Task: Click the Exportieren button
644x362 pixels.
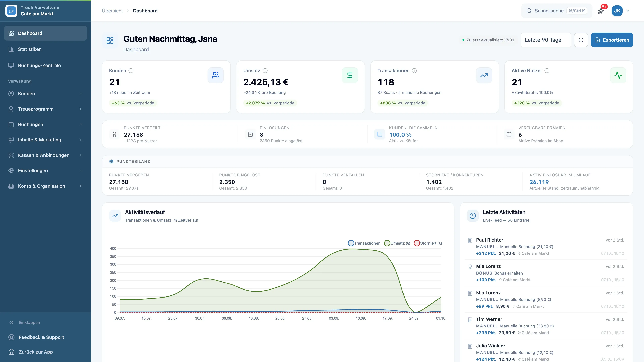Action: (612, 40)
